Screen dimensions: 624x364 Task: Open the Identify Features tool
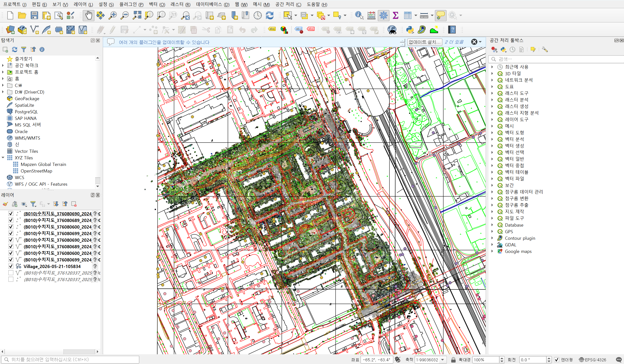[x=359, y=15]
